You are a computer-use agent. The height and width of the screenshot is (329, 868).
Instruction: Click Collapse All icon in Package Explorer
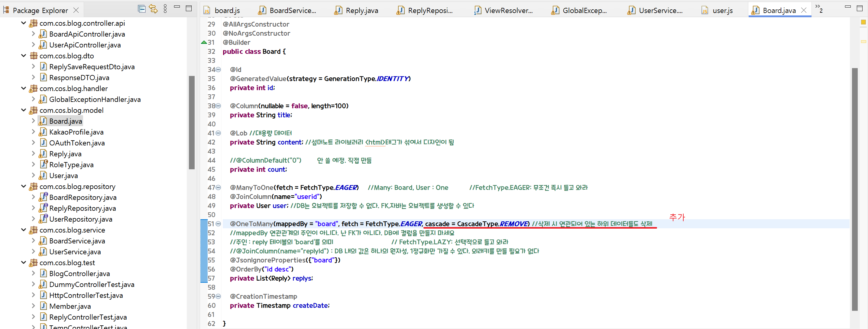142,9
